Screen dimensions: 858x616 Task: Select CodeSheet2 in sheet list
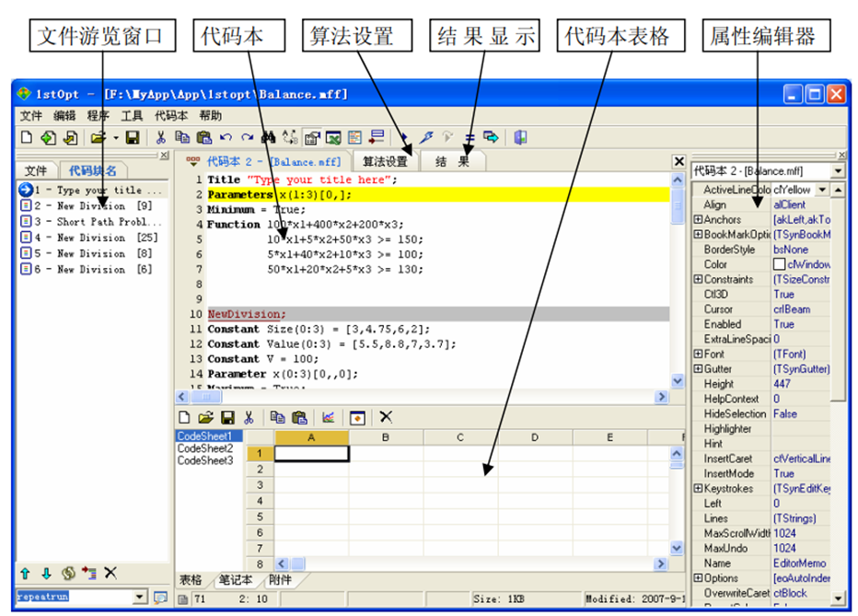205,448
